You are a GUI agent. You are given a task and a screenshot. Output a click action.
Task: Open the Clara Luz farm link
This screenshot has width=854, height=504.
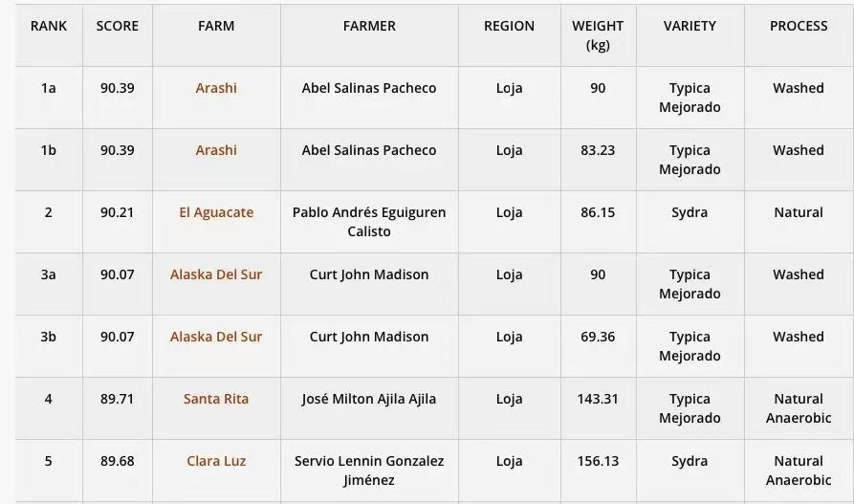216,461
